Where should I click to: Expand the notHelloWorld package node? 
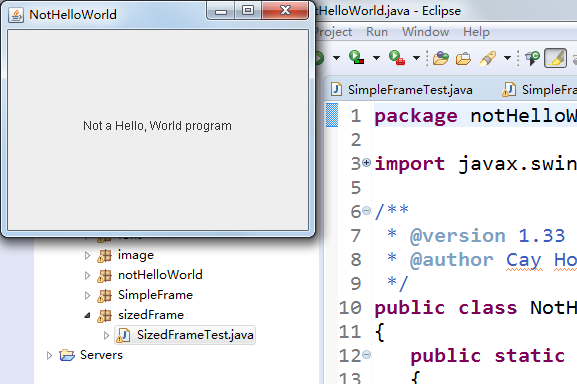pyautogui.click(x=87, y=275)
